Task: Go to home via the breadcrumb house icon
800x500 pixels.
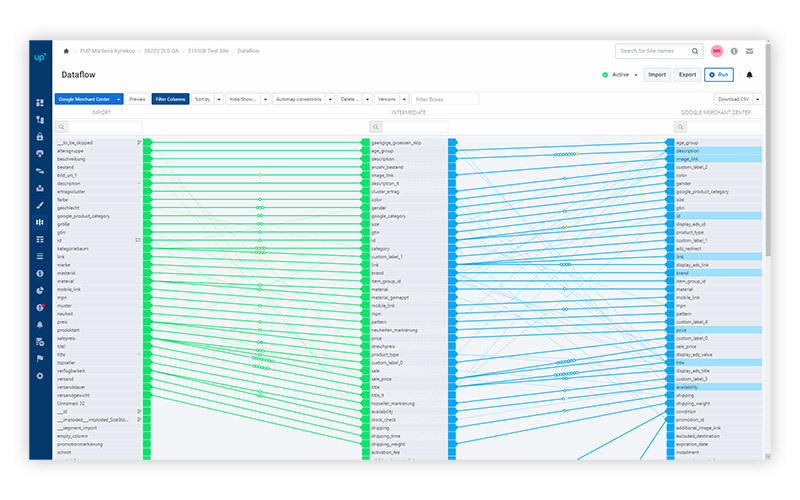Action: [x=66, y=51]
